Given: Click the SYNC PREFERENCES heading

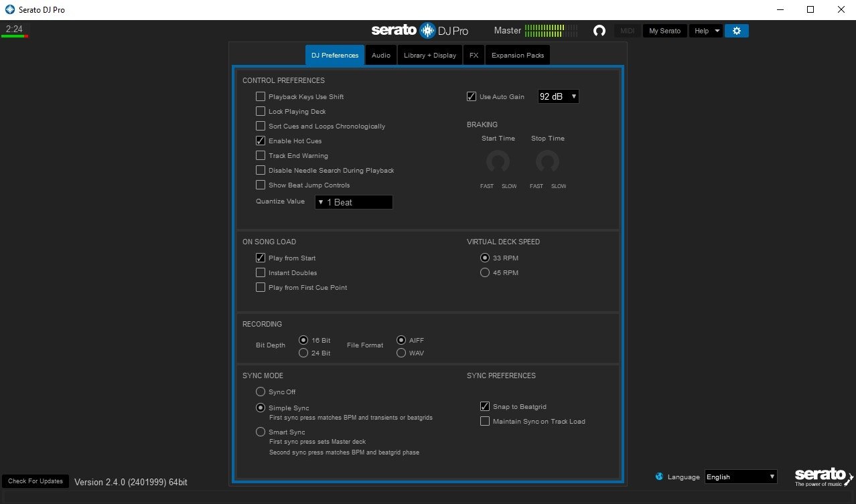Looking at the screenshot, I should coord(501,375).
